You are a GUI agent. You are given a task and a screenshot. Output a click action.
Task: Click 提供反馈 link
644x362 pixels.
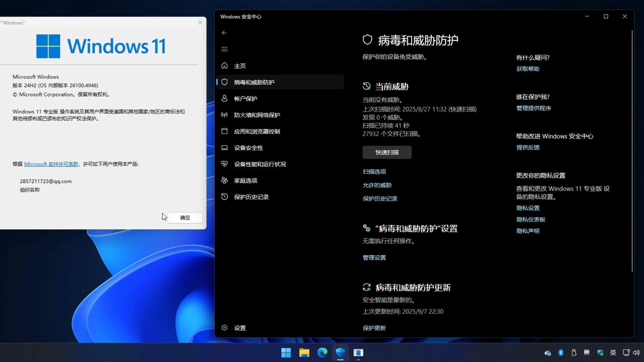point(528,147)
